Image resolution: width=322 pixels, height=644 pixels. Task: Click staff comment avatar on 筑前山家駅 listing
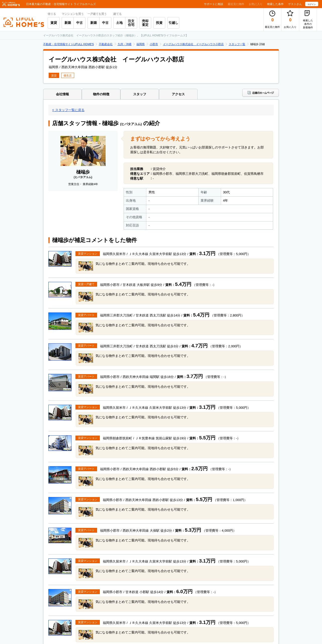86,450
